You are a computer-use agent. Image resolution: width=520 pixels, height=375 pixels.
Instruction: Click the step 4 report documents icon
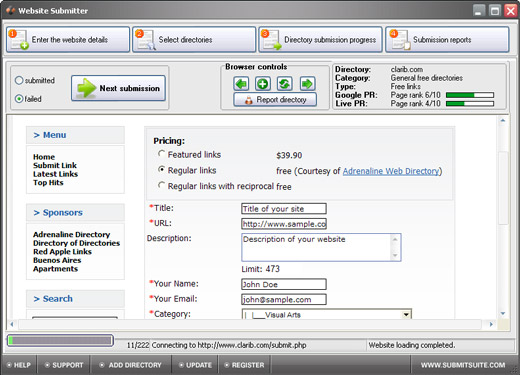400,40
